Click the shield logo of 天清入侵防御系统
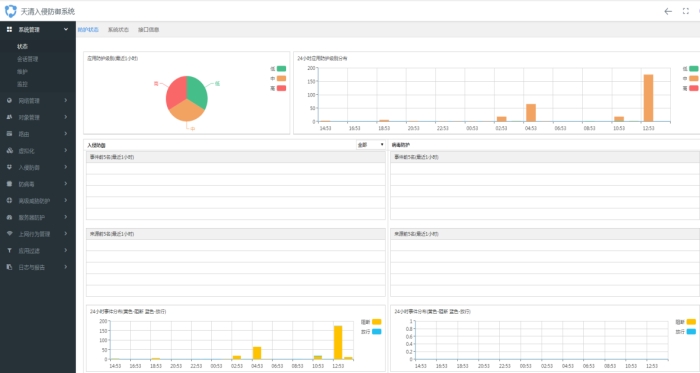Image resolution: width=700 pixels, height=373 pixels. 10,11
